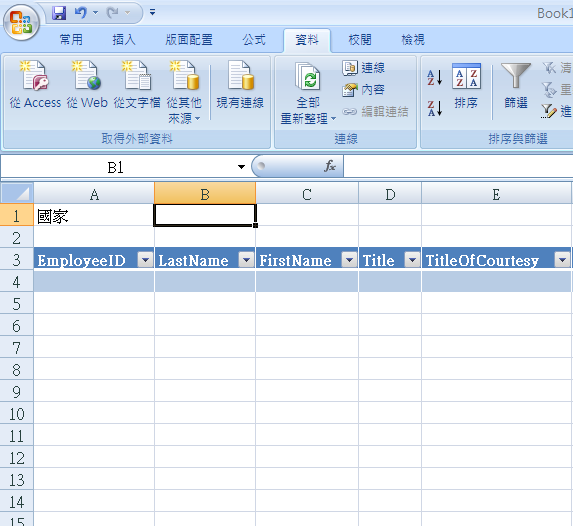Sort ascending with A to Z icon
Viewport: 573px width, 526px height.
[435, 77]
